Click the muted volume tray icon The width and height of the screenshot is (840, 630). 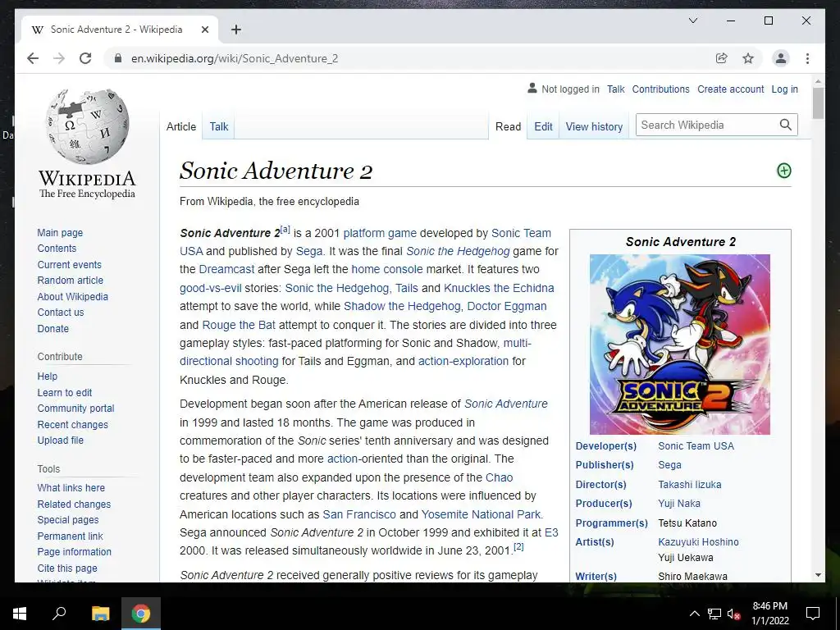point(733,614)
